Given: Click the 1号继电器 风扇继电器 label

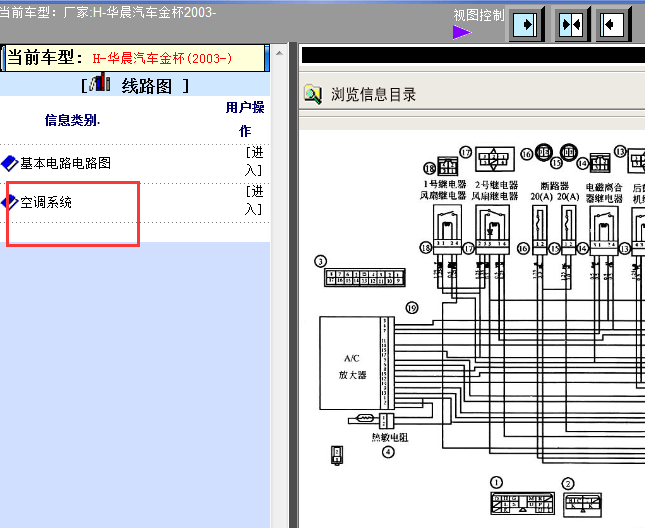Looking at the screenshot, I should click(443, 190).
